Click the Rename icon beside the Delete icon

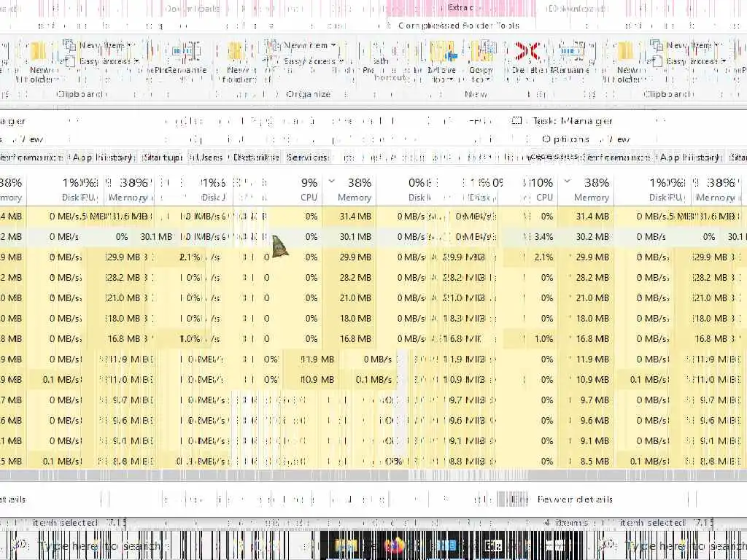click(x=571, y=51)
